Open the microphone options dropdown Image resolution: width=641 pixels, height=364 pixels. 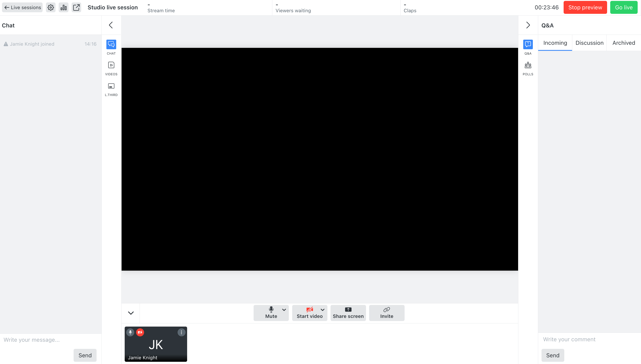[284, 310]
